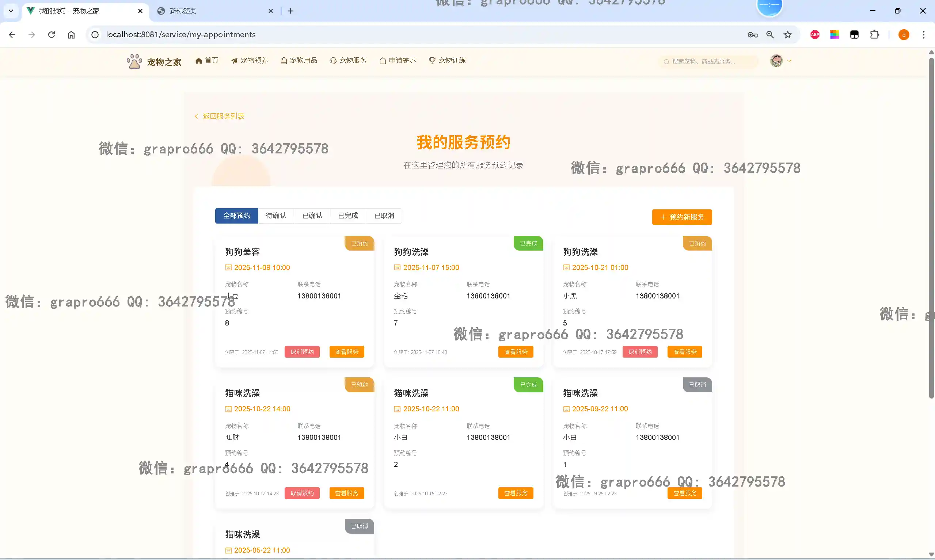Open the password manager key icon

(x=752, y=35)
